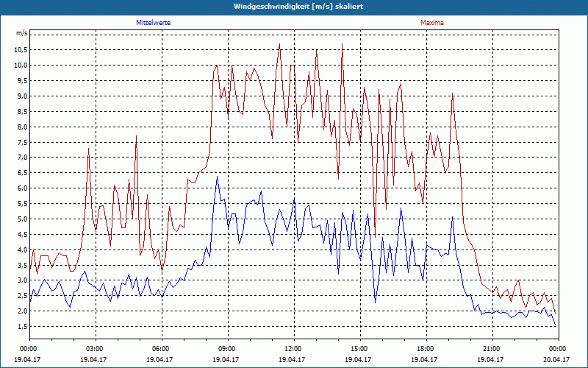Viewport: 588px width, 368px height.
Task: Select the red 'Maxima' legend label
Action: pos(432,23)
